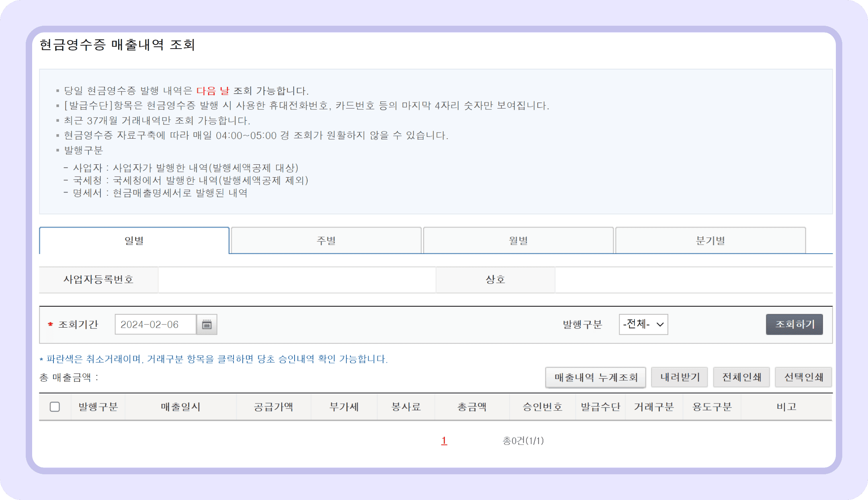Screen dimensions: 868x500
Task: Switch to the 분기별 quarterly tab
Action: click(710, 240)
